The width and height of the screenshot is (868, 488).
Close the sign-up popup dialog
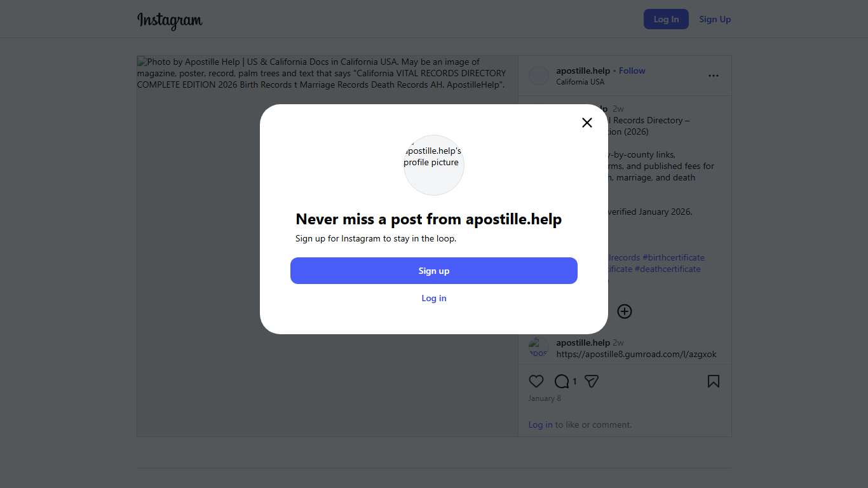[587, 123]
